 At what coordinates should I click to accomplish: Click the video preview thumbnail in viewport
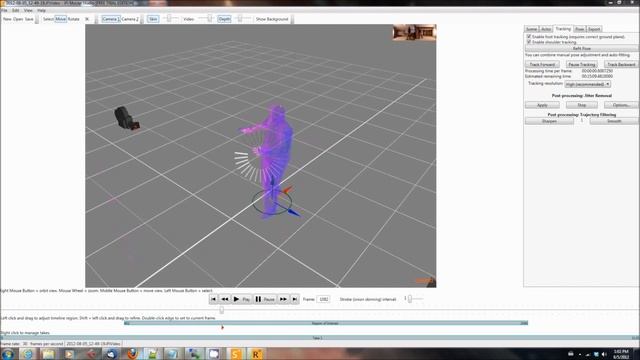414,32
